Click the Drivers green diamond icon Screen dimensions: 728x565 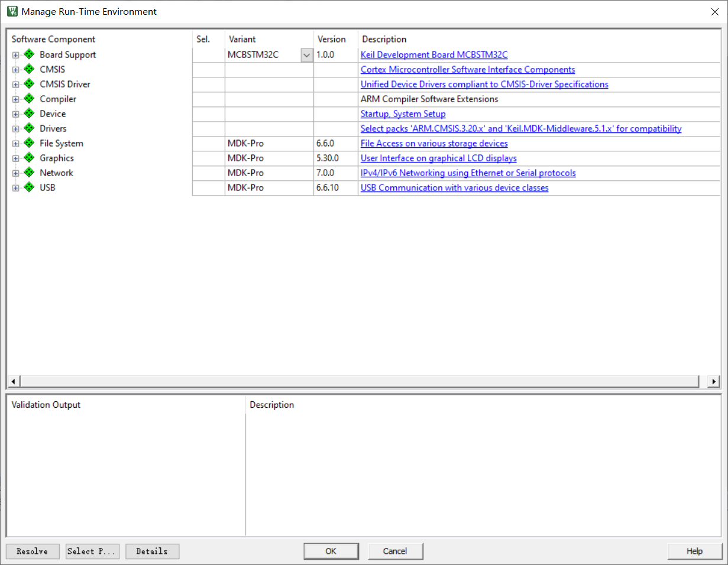(x=29, y=128)
